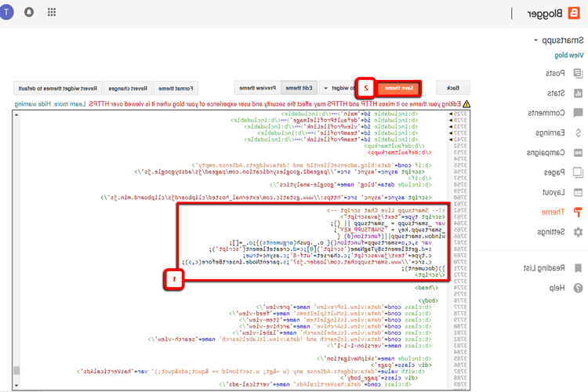Image resolution: width=588 pixels, height=392 pixels.
Task: Toggle code fold arrow at line 3725
Action: [450, 114]
